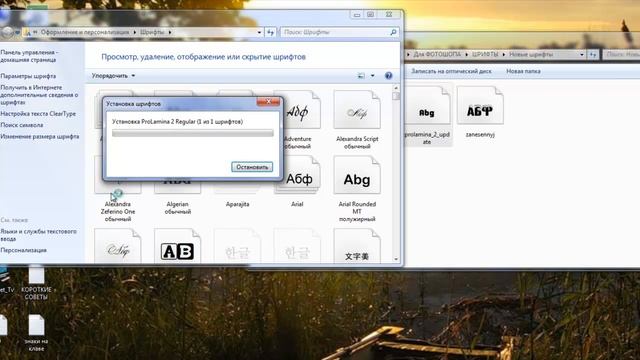This screenshot has height=360, width=640.
Task: Click the search magnifier icon in Fonts window
Action: click(x=393, y=32)
